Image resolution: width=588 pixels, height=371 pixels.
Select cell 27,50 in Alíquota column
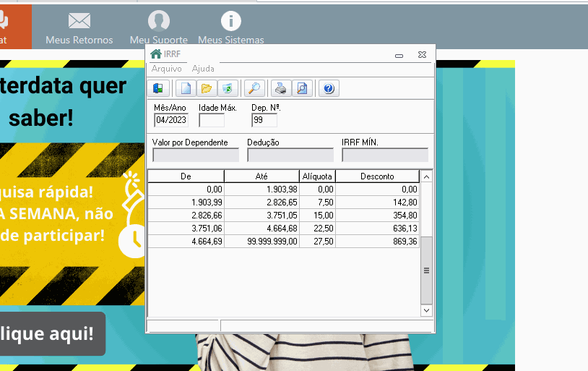click(317, 242)
